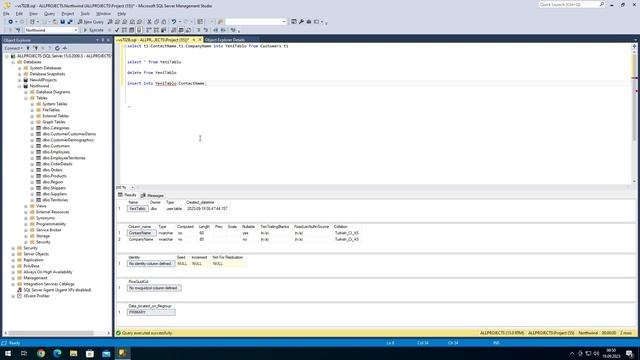This screenshot has width=640, height=360.
Task: Select the dbo.Products table
Action: pyautogui.click(x=54, y=176)
